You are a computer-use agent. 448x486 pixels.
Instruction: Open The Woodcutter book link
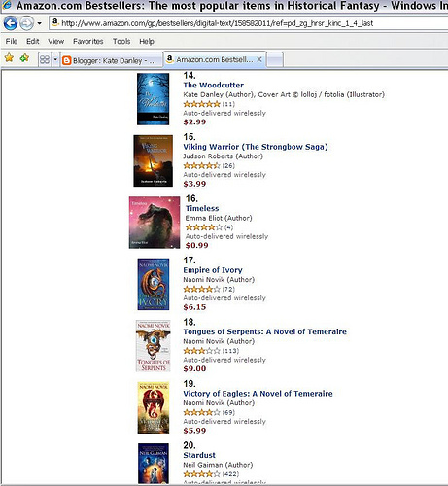click(x=213, y=86)
